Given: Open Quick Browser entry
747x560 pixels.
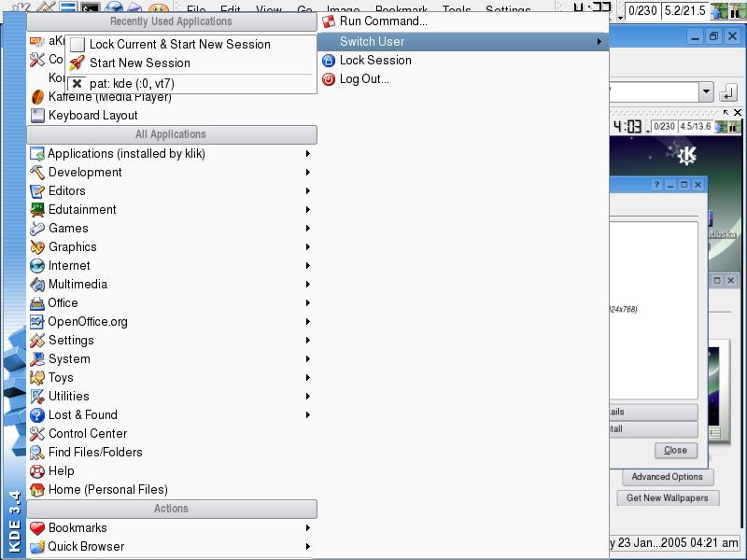Looking at the screenshot, I should click(x=172, y=547).
